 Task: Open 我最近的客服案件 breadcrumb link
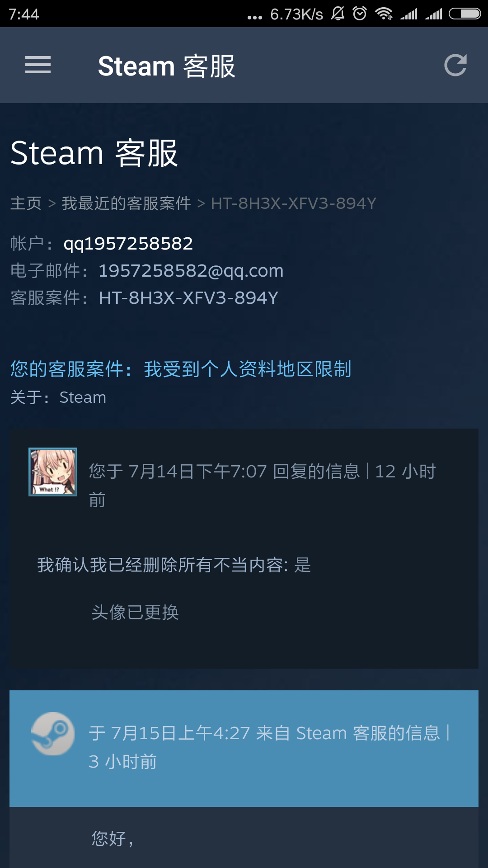[127, 203]
